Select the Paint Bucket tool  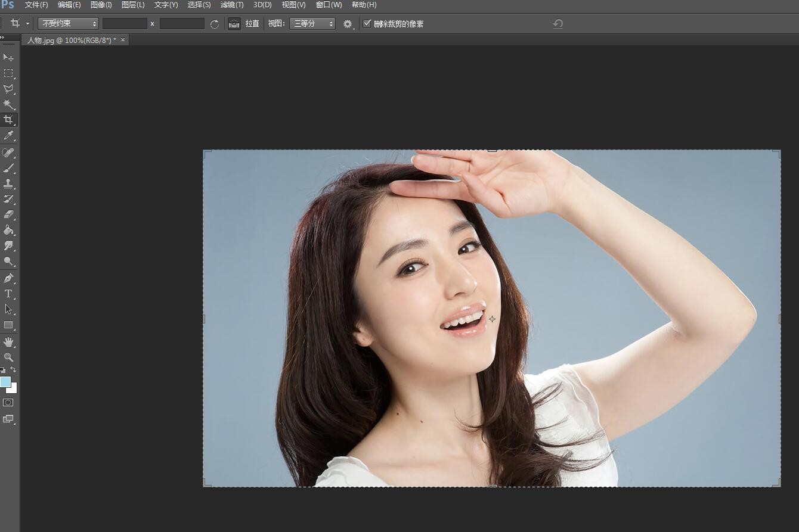[x=8, y=230]
